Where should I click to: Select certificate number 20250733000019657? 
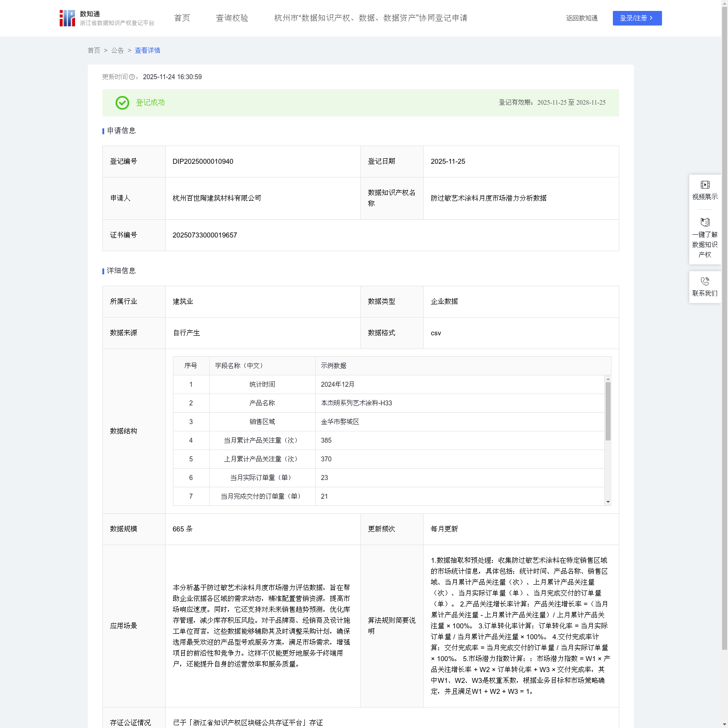[205, 235]
